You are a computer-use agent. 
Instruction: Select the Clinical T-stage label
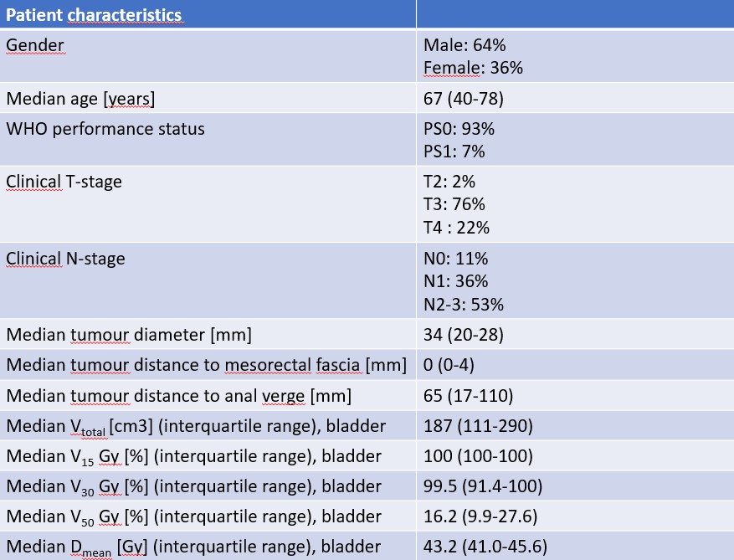(x=64, y=182)
